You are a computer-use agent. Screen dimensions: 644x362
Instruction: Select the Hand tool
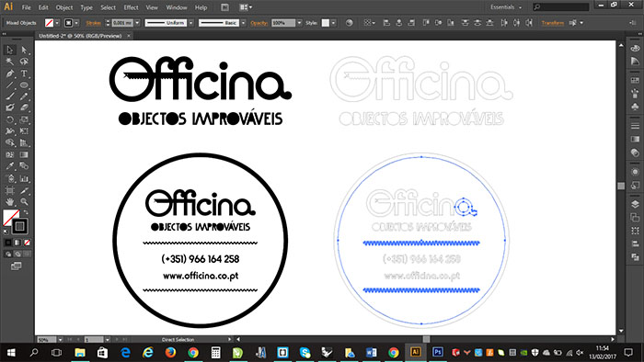(x=10, y=202)
